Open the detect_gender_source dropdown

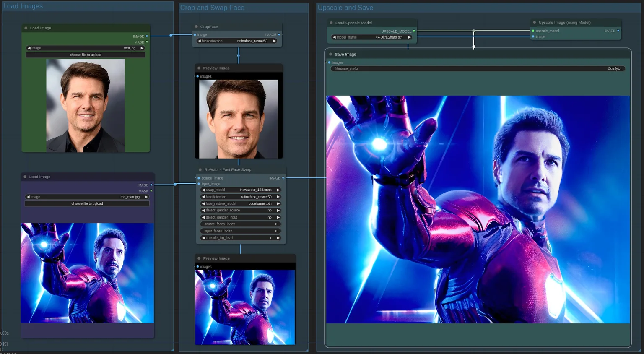coord(241,211)
